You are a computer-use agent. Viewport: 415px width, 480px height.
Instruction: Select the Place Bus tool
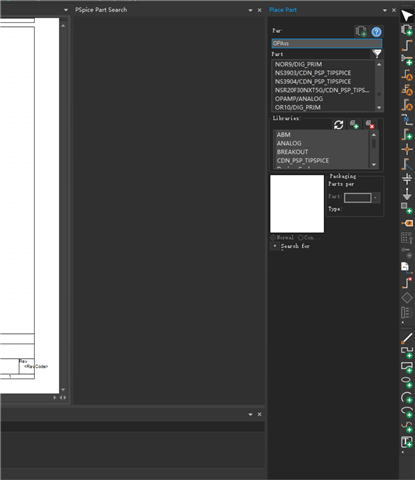[x=407, y=134]
